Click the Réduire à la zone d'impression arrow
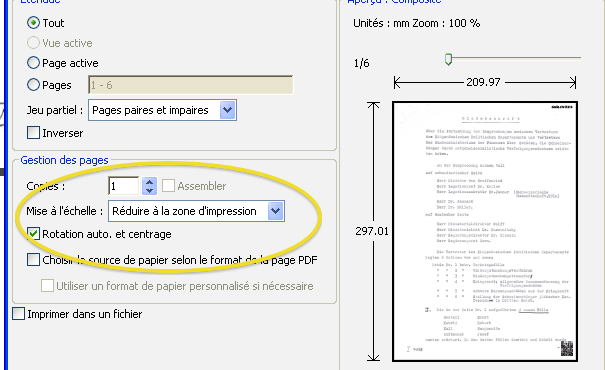Image resolution: width=605 pixels, height=370 pixels. pos(275,211)
